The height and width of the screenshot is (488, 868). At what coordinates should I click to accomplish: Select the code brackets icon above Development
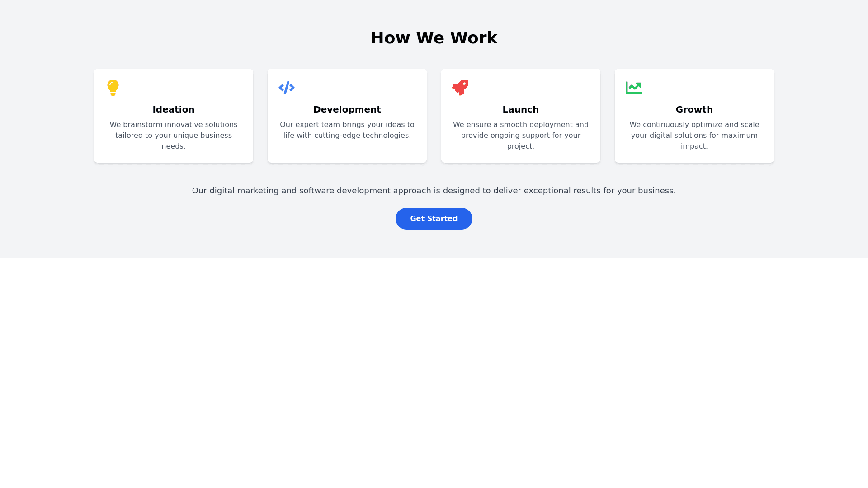click(x=287, y=88)
